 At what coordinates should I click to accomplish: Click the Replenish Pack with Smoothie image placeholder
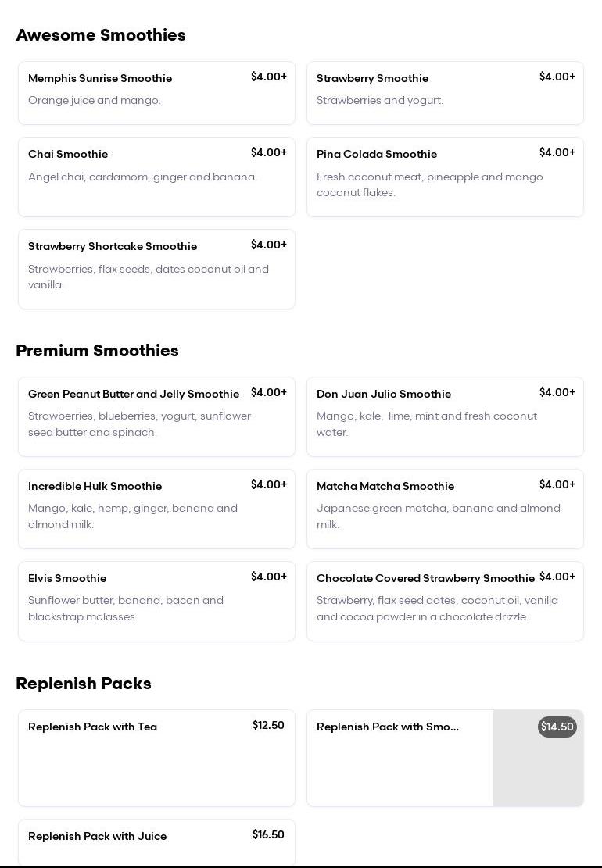pos(538,770)
